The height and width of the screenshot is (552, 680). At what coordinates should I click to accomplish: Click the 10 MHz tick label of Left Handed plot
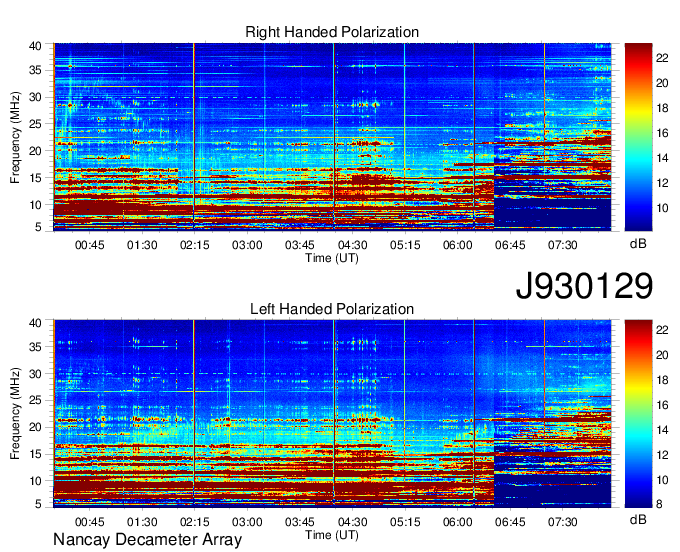[x=35, y=481]
